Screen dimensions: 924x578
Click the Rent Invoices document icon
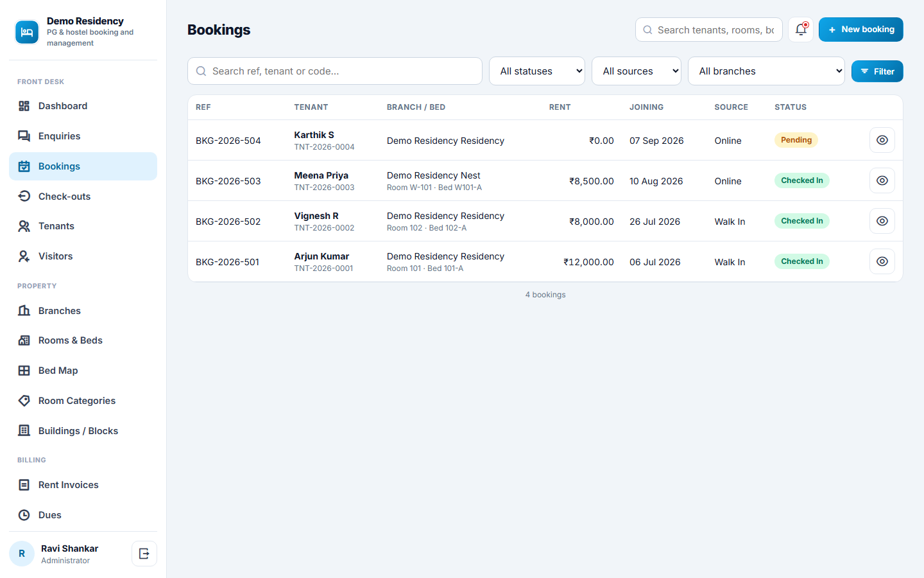(x=24, y=485)
